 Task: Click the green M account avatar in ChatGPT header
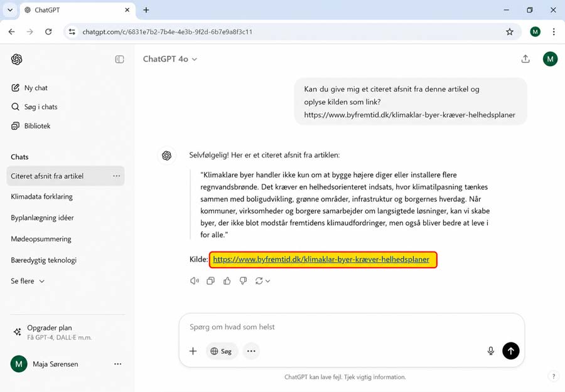click(x=550, y=59)
